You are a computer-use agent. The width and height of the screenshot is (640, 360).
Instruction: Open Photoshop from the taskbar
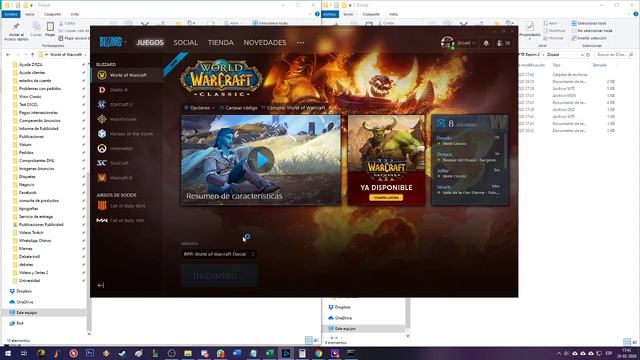[x=89, y=353]
